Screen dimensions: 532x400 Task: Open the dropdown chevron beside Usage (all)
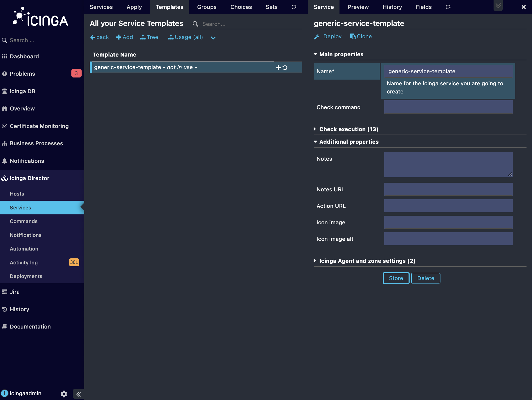pos(213,38)
